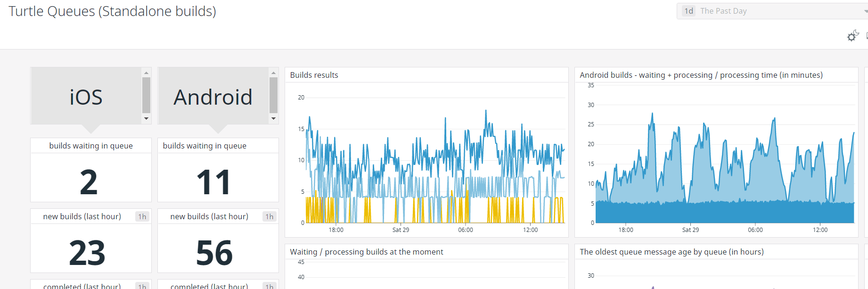The width and height of the screenshot is (868, 289).
Task: Click "Waiting / processing builds at the moment" title
Action: [x=366, y=252]
